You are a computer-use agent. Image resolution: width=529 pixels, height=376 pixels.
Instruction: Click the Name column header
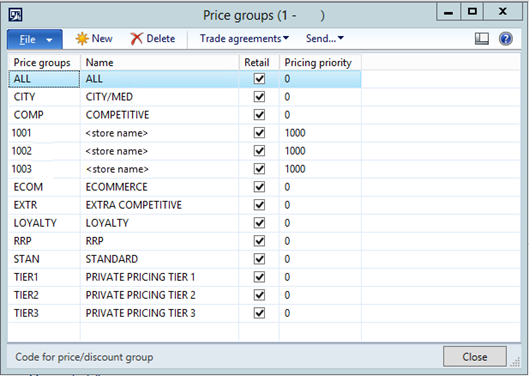pos(160,62)
